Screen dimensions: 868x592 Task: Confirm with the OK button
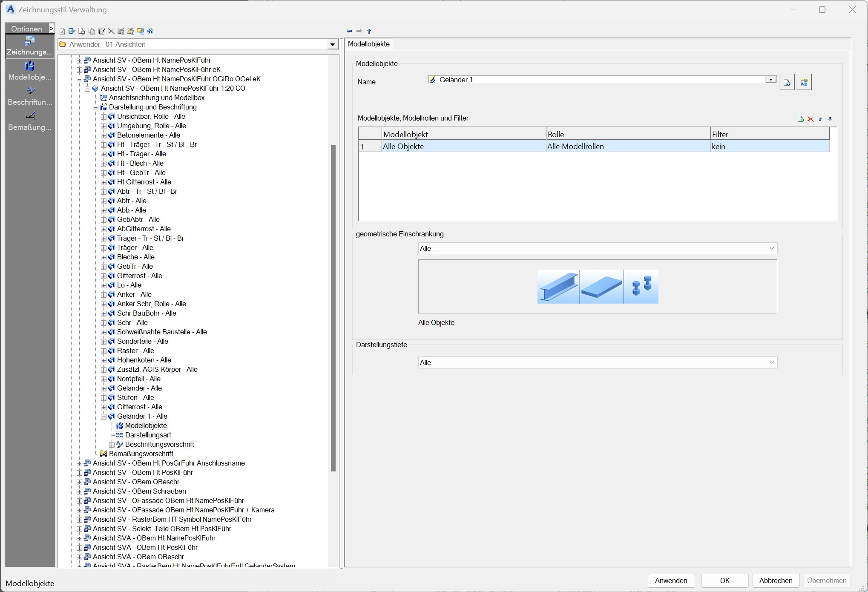[725, 581]
